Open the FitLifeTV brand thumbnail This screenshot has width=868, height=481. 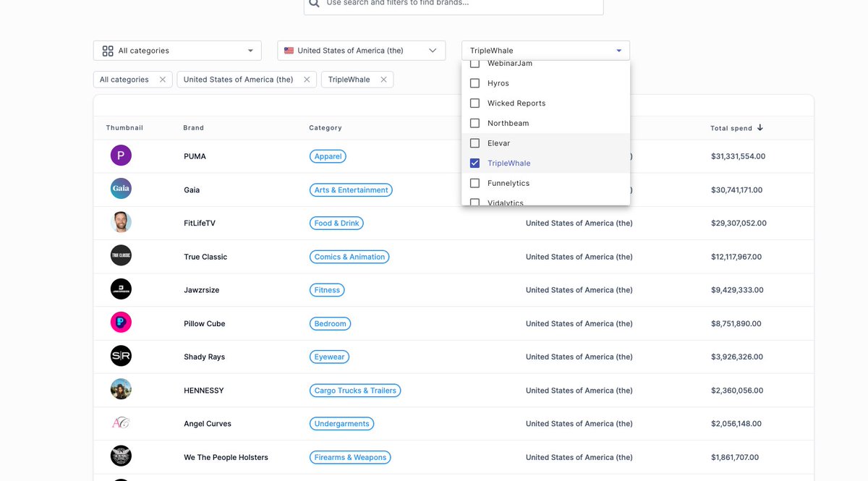pos(121,222)
